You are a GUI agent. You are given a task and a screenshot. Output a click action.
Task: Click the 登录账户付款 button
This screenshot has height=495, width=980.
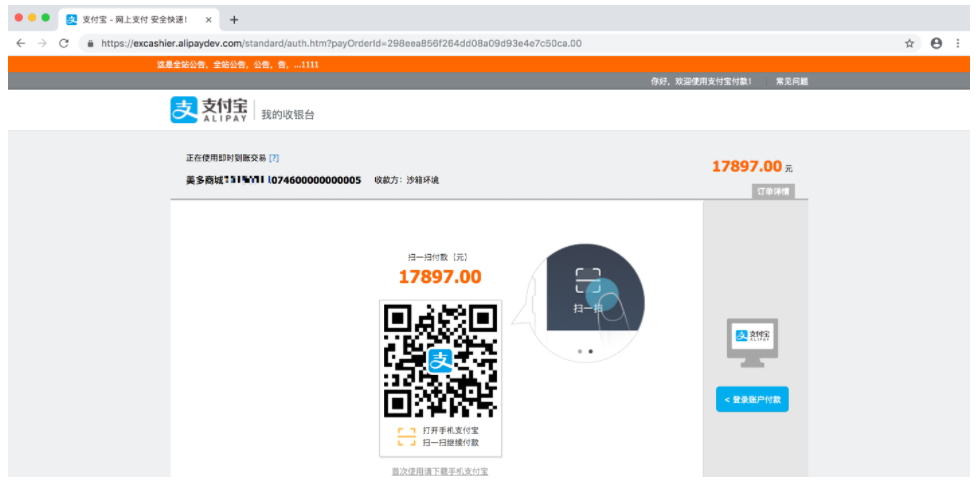coord(752,399)
